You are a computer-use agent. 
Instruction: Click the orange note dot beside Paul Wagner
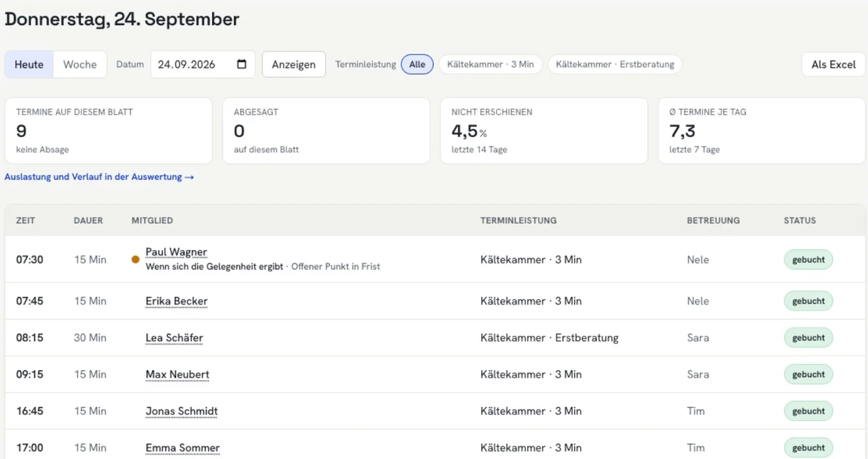tap(135, 259)
